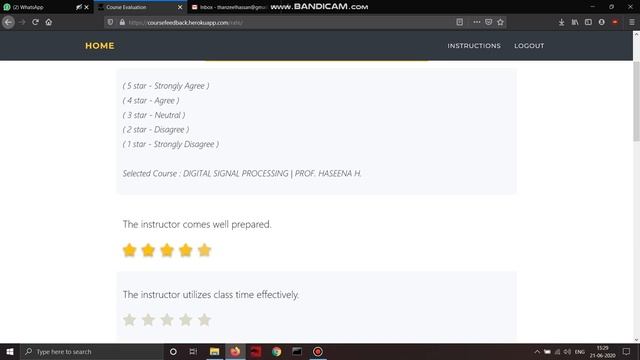Save page to Pocket icon
The image size is (640, 360).
489,22
